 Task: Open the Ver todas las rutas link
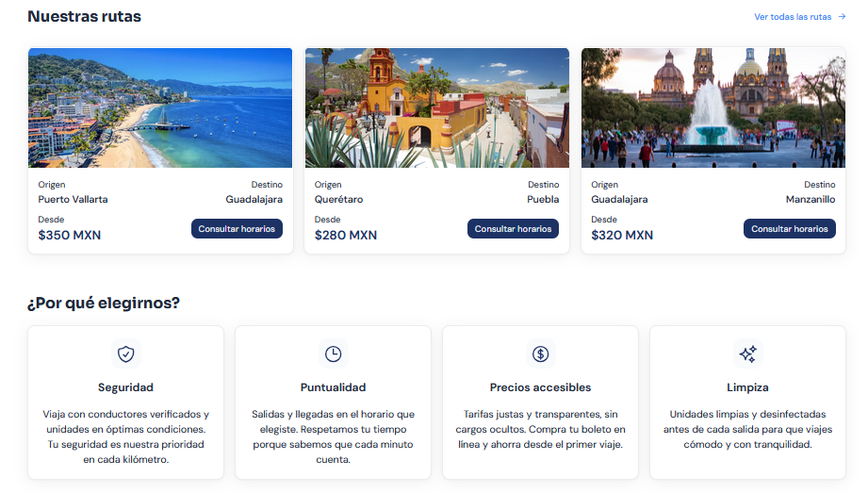799,17
